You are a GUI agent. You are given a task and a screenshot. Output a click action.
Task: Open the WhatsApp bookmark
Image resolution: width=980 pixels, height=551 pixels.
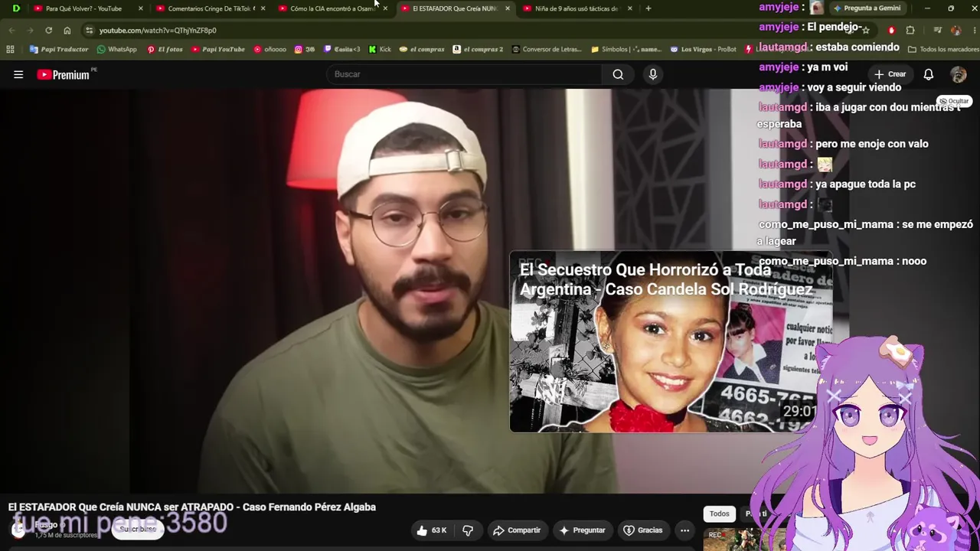116,49
